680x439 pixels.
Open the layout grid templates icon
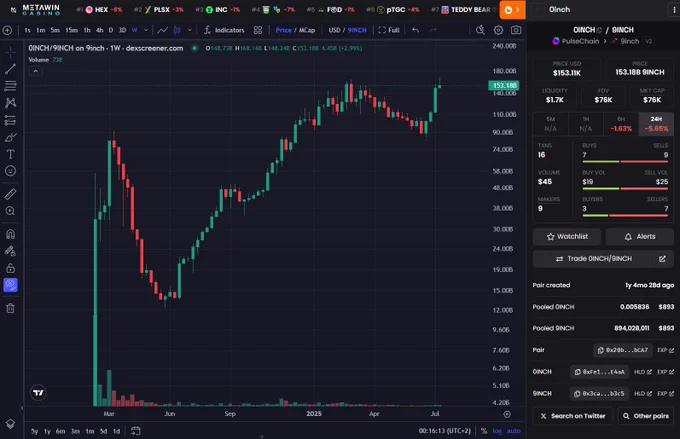tap(258, 30)
